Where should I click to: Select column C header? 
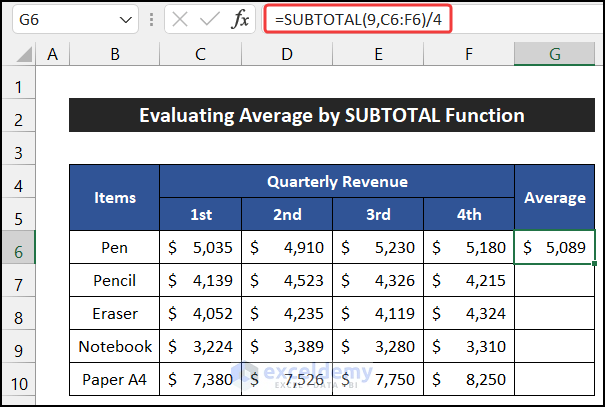click(201, 53)
